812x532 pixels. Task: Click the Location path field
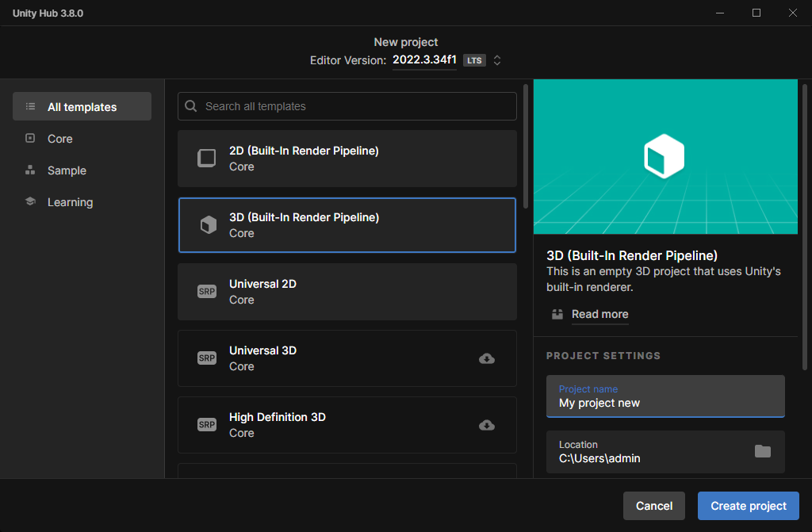tap(665, 452)
